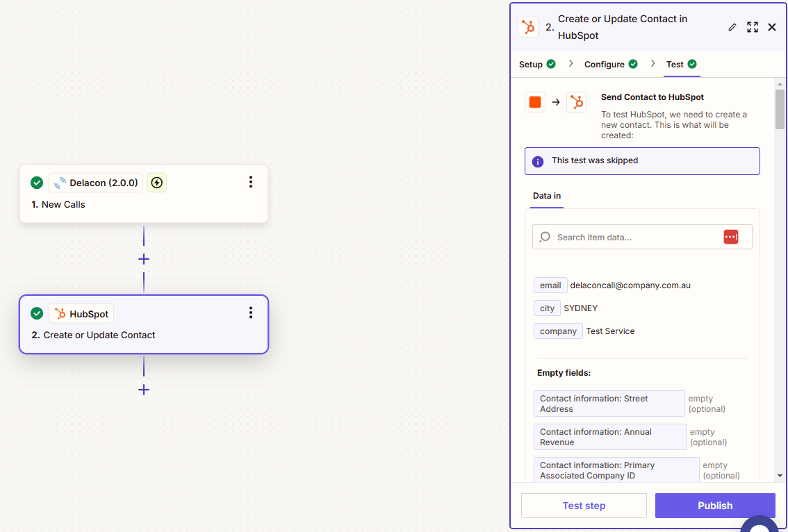Switch to the Test tab
Image resolution: width=788 pixels, height=532 pixels.
[x=682, y=65]
